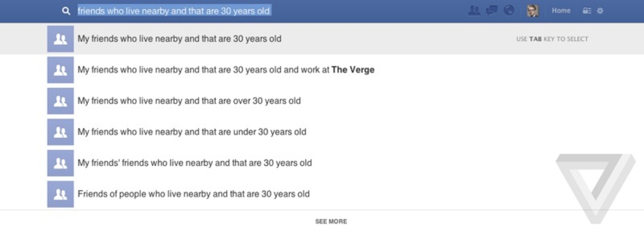Open the settings gear icon

coord(600,11)
